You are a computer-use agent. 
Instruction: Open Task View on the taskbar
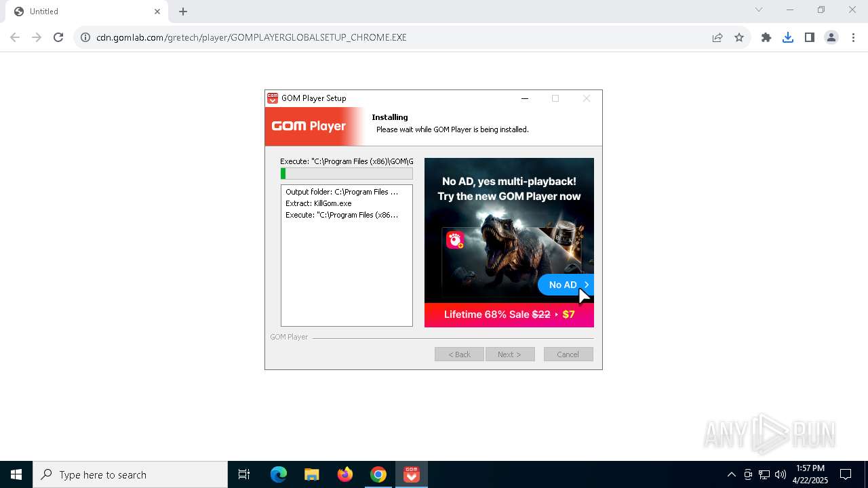pos(244,474)
